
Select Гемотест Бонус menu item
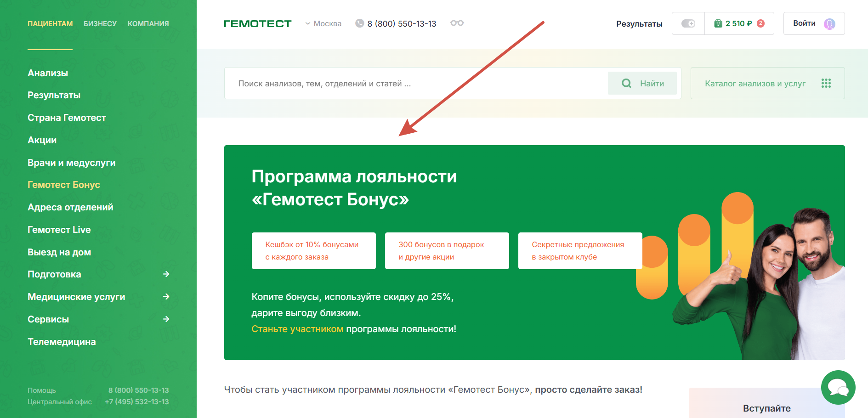tap(64, 185)
